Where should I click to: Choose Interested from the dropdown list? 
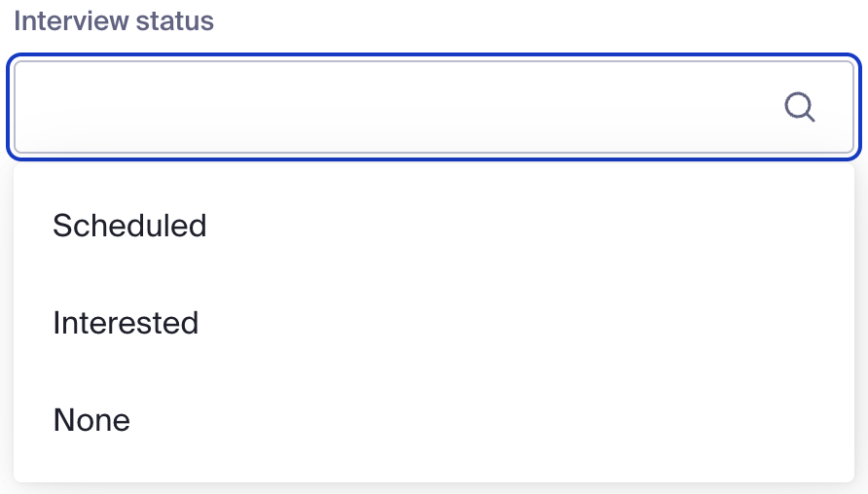click(x=126, y=323)
